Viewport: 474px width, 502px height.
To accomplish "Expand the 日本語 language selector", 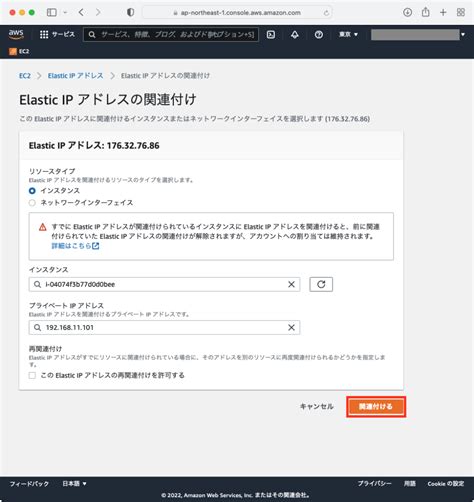I will tap(74, 483).
